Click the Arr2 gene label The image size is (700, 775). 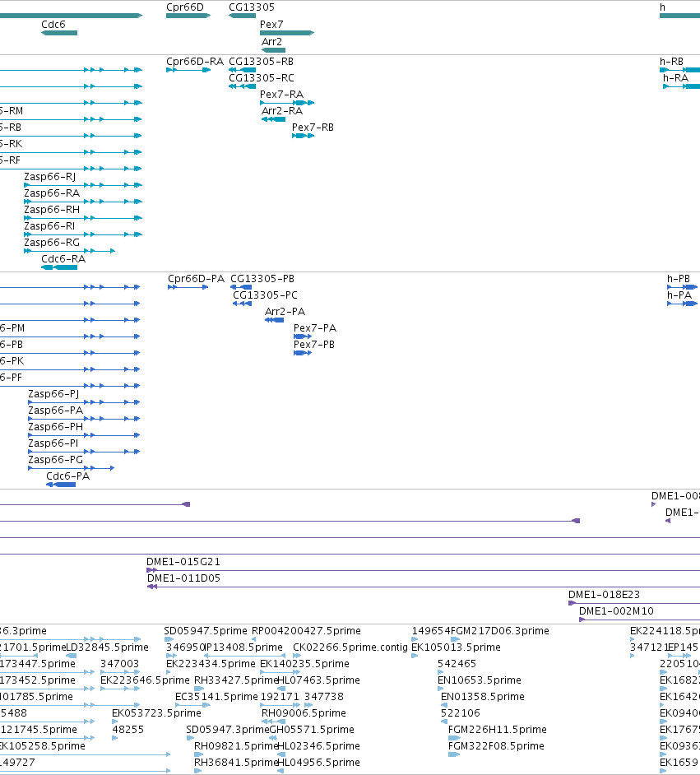pyautogui.click(x=271, y=41)
